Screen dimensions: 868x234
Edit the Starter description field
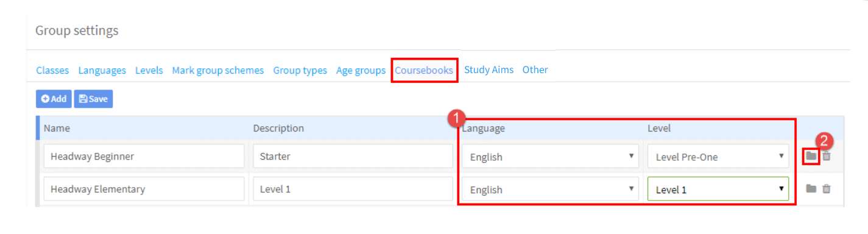tap(353, 156)
